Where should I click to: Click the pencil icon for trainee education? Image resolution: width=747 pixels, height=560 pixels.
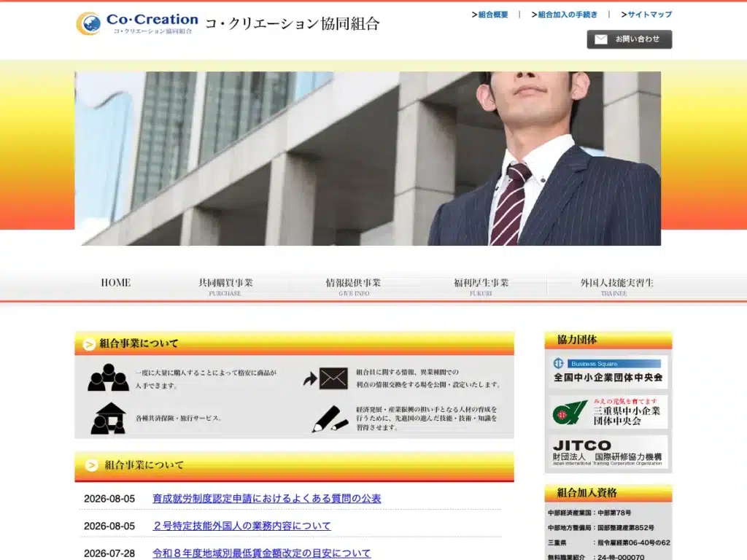tap(330, 419)
